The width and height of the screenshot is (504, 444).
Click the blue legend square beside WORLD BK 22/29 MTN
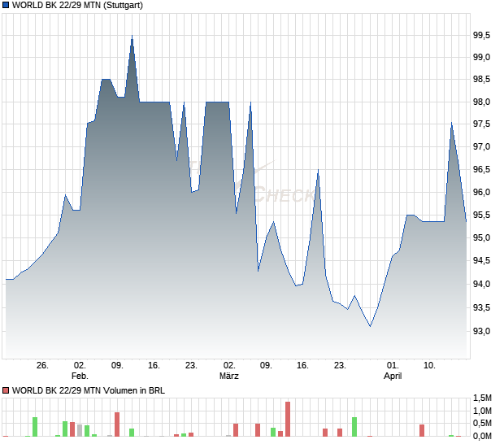6,5
